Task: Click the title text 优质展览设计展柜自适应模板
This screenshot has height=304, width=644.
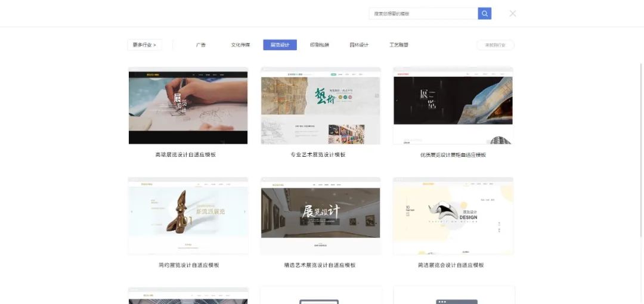Action: (453, 155)
